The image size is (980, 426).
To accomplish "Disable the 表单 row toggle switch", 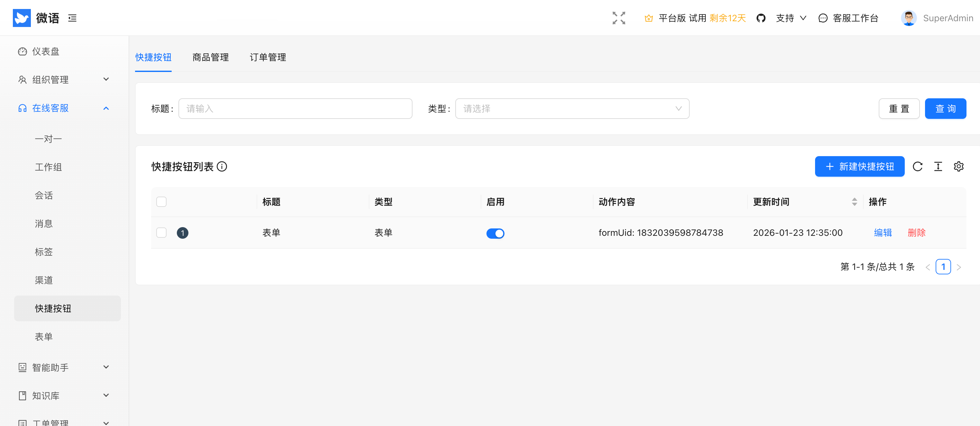I will coord(495,233).
